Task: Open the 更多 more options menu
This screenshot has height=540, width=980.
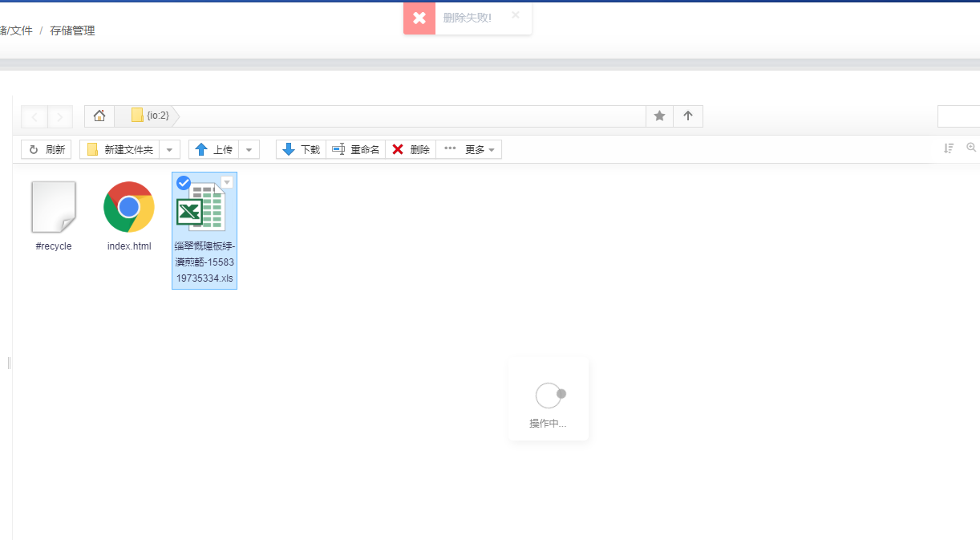Action: pyautogui.click(x=468, y=149)
